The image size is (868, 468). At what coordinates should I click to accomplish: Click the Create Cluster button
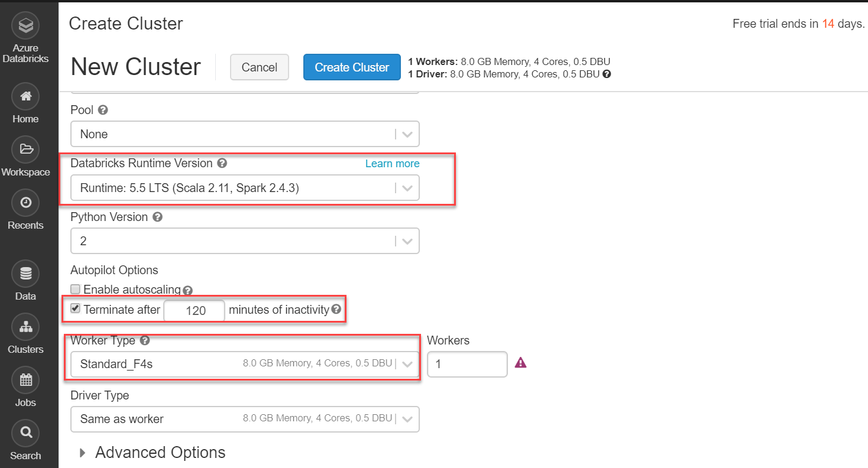352,67
